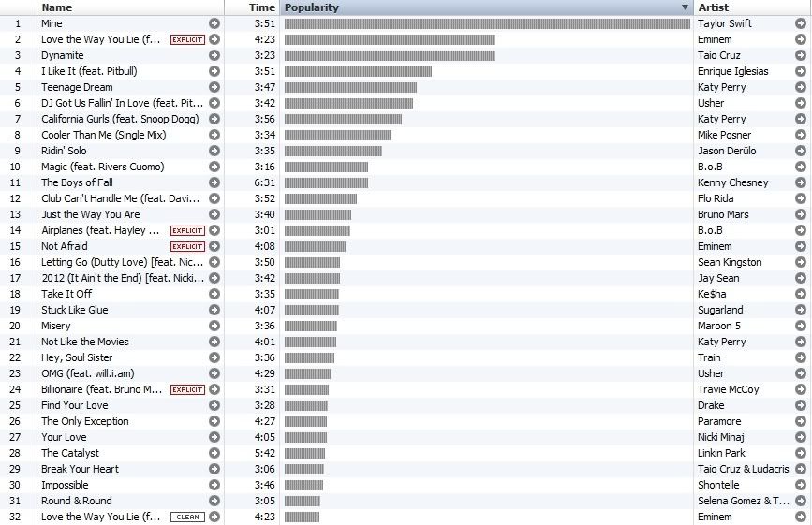Select artist name Maroon 5
Screen dimensions: 812x525
tap(719, 326)
